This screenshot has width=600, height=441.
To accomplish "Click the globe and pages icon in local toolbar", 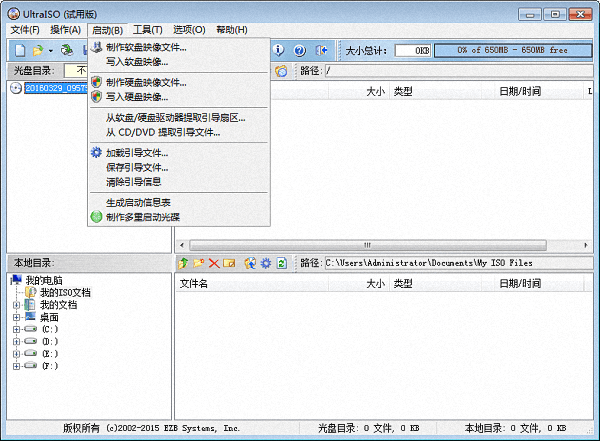I will point(250,263).
